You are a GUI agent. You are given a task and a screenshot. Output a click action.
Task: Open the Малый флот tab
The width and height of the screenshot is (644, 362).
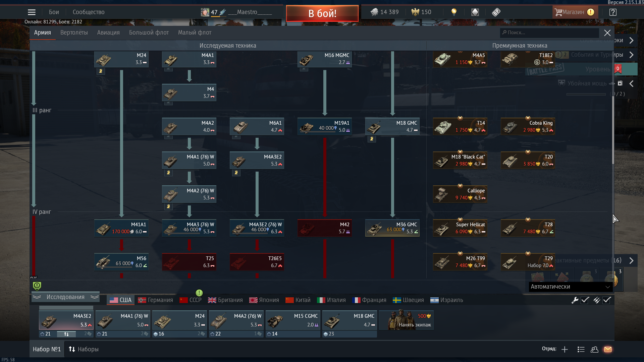[195, 33]
